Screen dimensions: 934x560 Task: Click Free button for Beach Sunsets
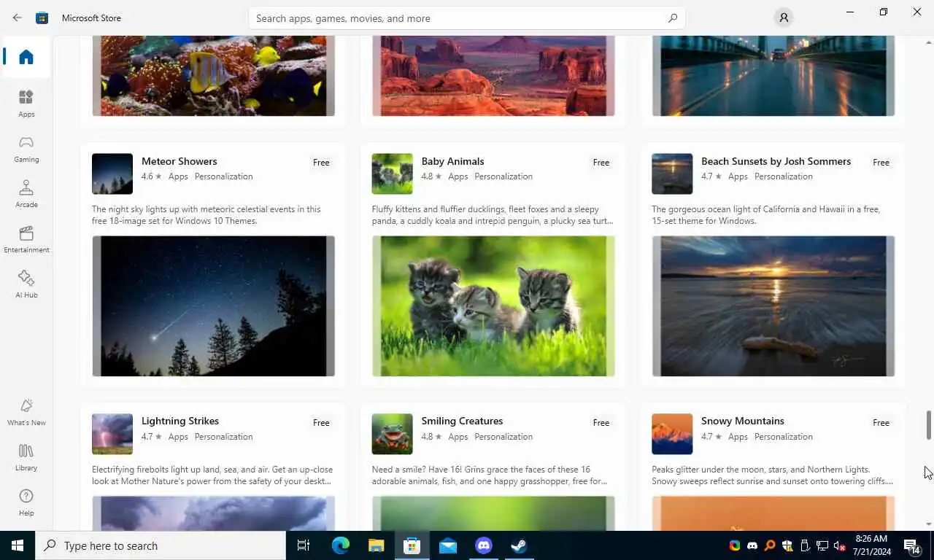[x=881, y=163]
